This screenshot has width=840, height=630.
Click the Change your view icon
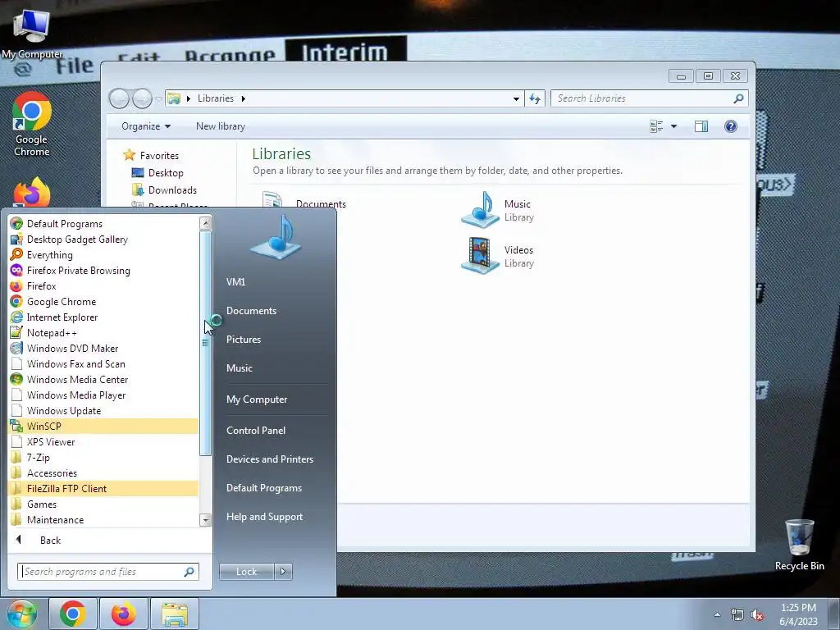656,126
